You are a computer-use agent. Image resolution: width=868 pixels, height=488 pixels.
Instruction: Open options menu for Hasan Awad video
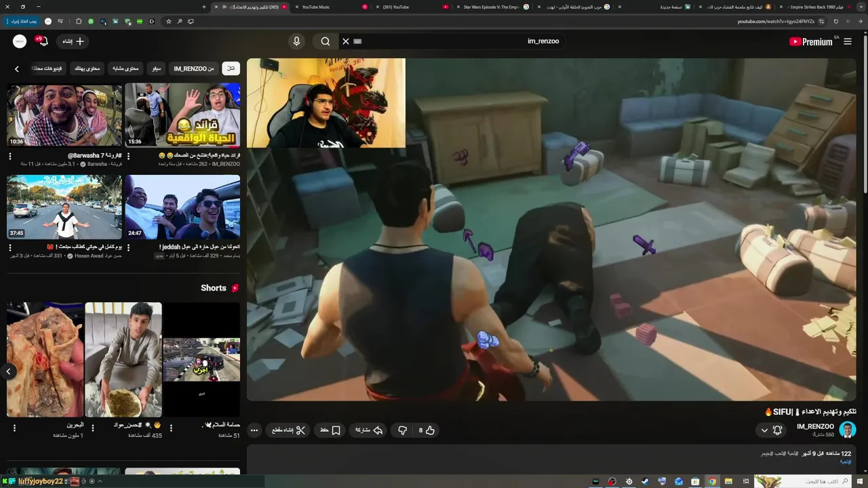point(10,247)
